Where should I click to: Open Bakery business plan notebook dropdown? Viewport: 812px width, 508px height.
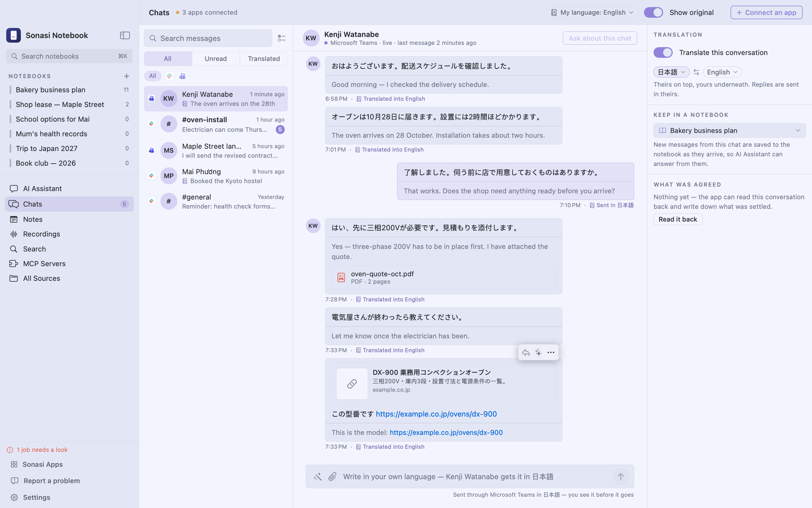coord(729,130)
